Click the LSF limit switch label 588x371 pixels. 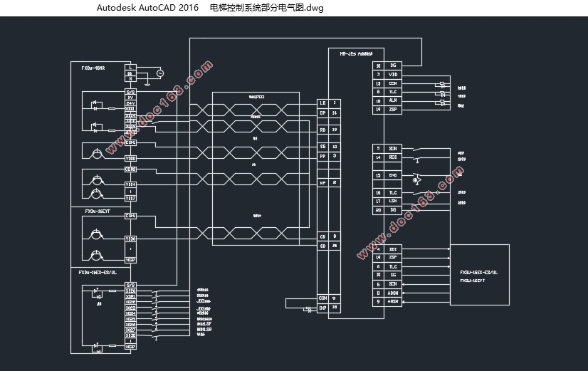tap(204, 324)
